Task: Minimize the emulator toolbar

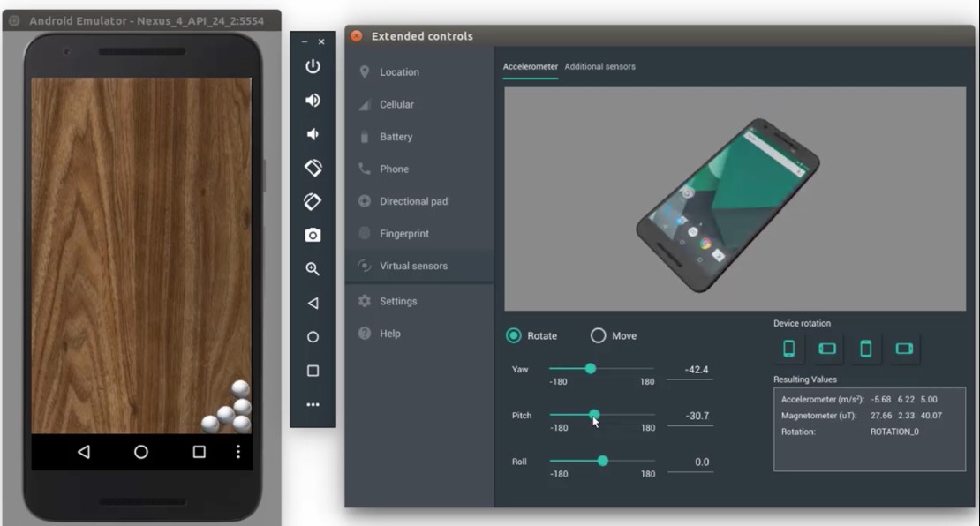Action: (305, 41)
